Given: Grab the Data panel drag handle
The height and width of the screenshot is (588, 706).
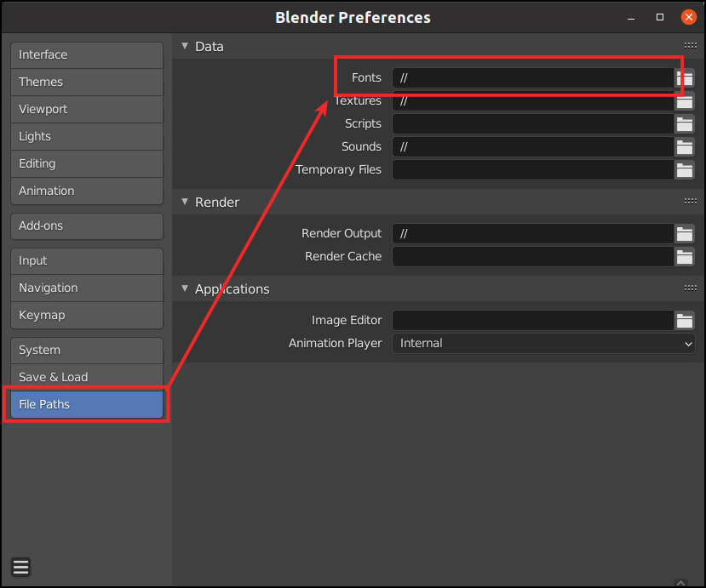Looking at the screenshot, I should click(x=690, y=45).
